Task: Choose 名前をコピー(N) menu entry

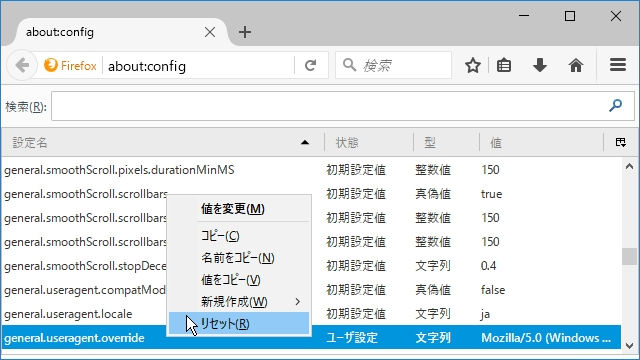Action: click(238, 258)
